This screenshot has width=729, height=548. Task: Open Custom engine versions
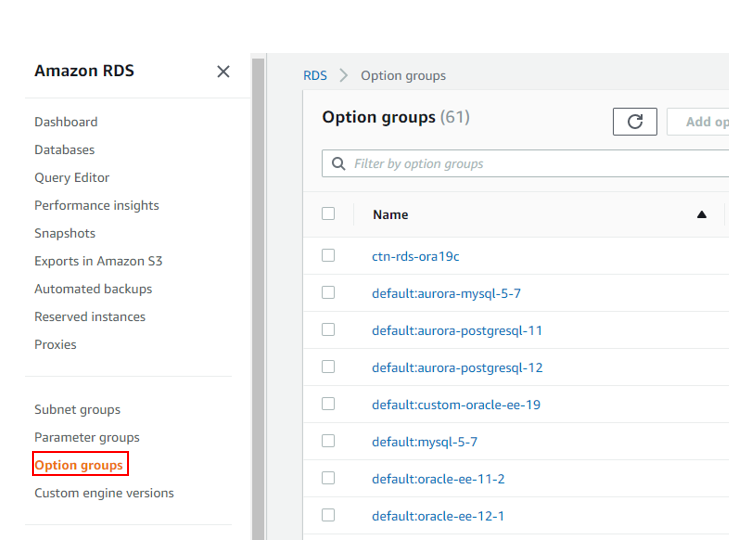(104, 493)
